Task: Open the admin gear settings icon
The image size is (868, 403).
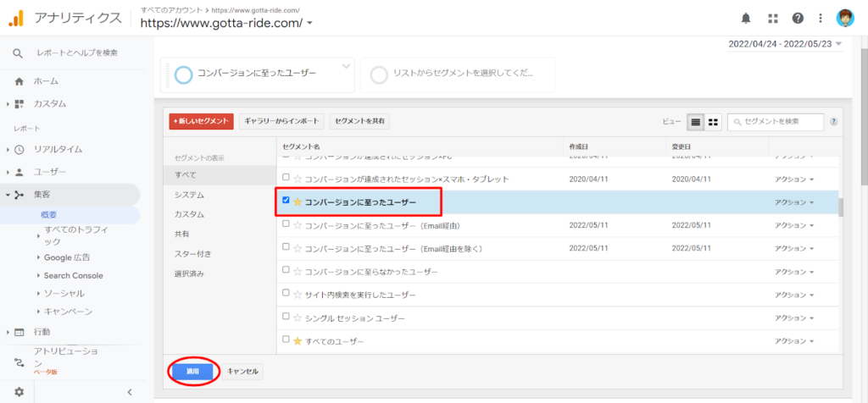Action: coord(19,392)
